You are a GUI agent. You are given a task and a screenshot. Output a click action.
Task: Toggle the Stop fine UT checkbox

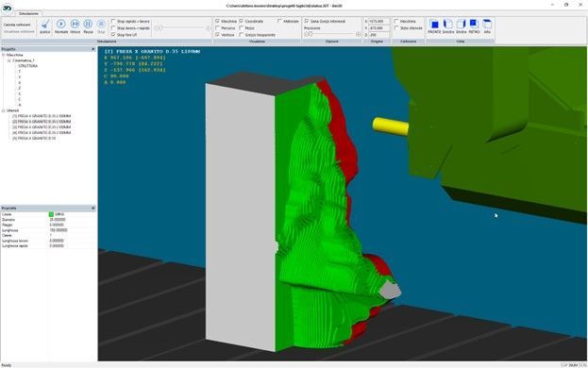pos(113,35)
